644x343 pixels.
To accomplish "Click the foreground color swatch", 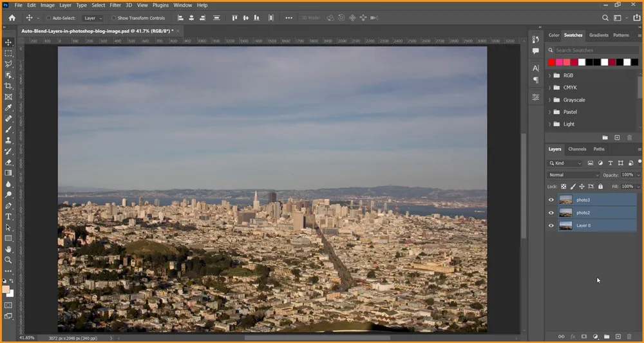I will coord(6,289).
